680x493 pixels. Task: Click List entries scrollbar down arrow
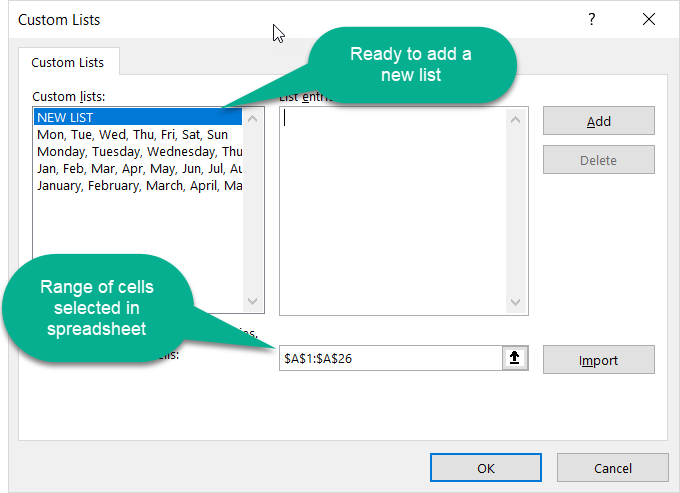pyautogui.click(x=515, y=302)
